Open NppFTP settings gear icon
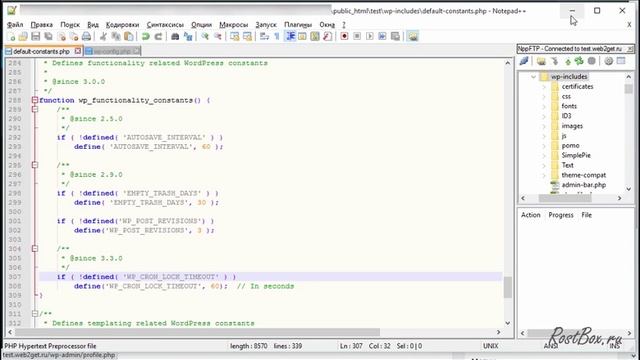 [x=609, y=61]
